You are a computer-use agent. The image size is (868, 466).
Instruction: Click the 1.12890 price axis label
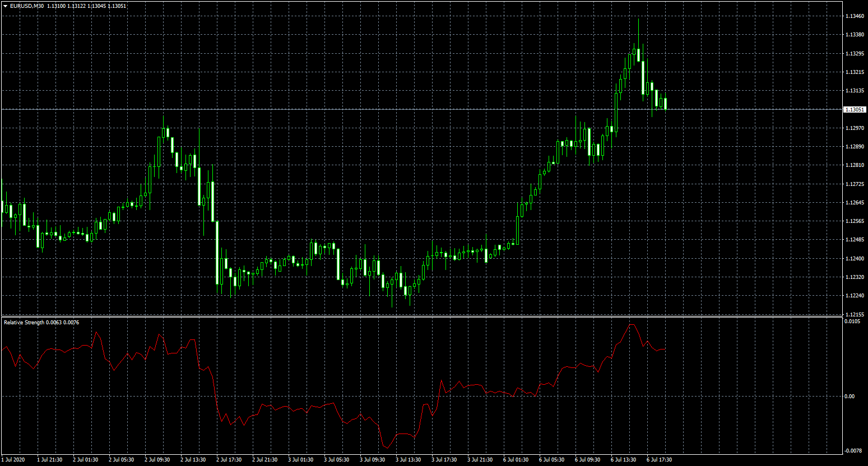coord(855,147)
